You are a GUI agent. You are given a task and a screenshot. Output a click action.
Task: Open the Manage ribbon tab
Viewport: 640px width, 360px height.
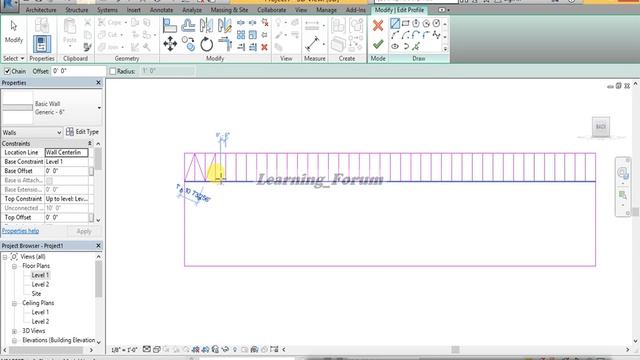click(327, 10)
